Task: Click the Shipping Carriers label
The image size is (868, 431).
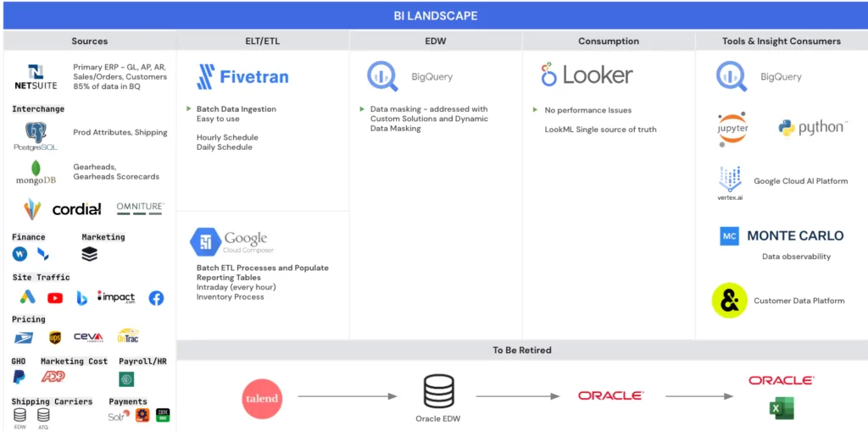Action: pos(52,401)
